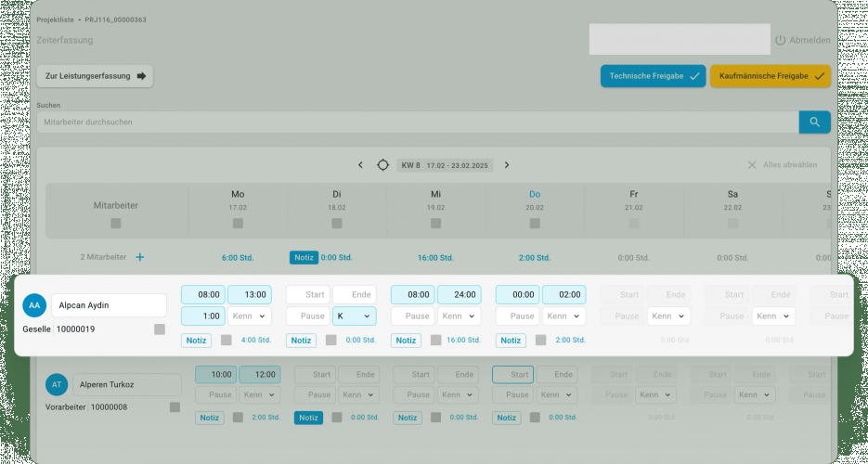The width and height of the screenshot is (868, 464).
Task: Click Projektliste breadcrumb link
Action: (x=56, y=19)
